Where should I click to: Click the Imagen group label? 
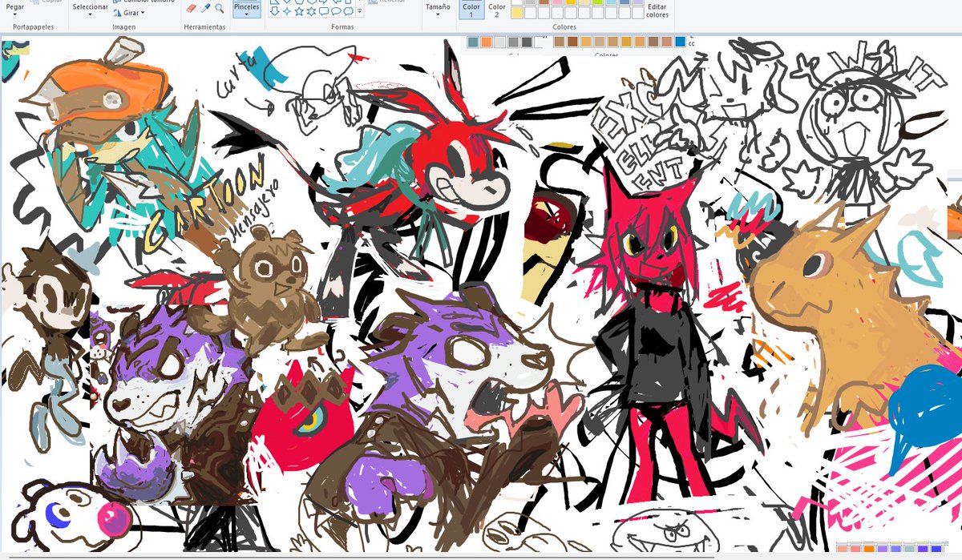123,27
